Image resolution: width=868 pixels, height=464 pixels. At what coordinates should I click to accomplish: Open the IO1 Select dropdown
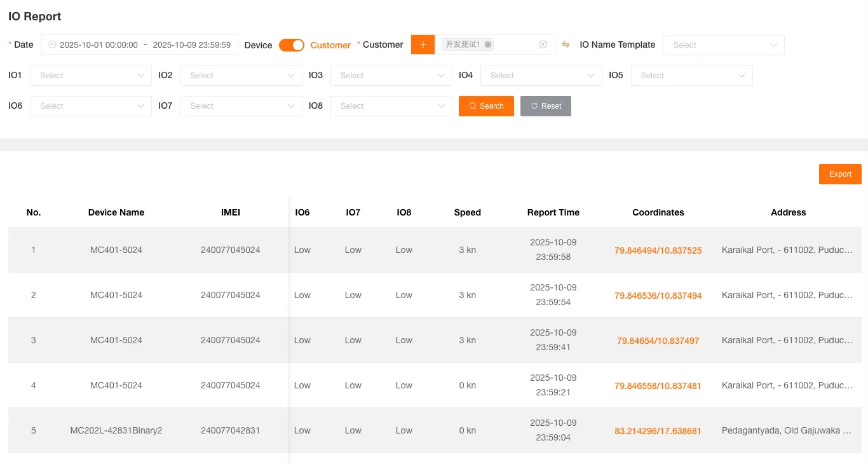coord(90,75)
